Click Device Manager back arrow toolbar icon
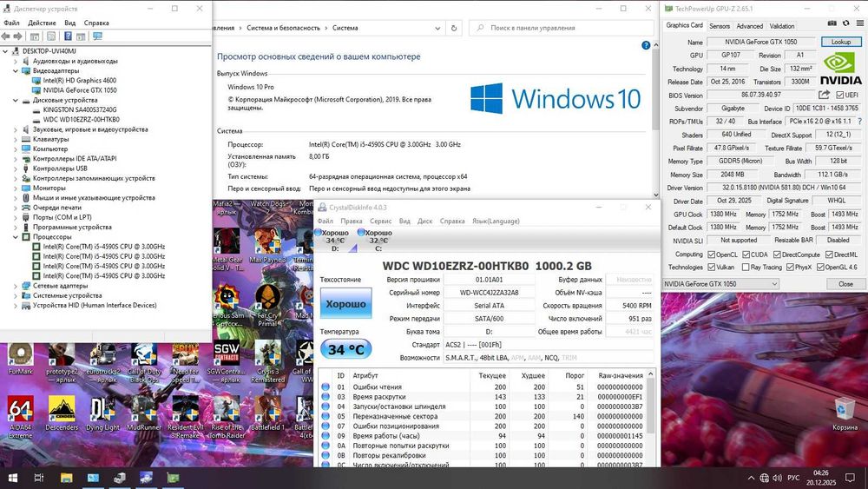 5,36
